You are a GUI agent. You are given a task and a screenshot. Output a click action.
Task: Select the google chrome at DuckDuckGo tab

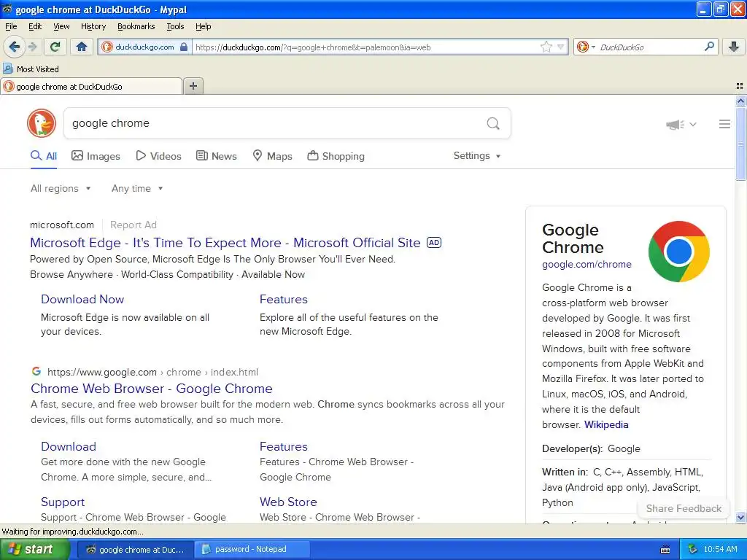click(91, 86)
